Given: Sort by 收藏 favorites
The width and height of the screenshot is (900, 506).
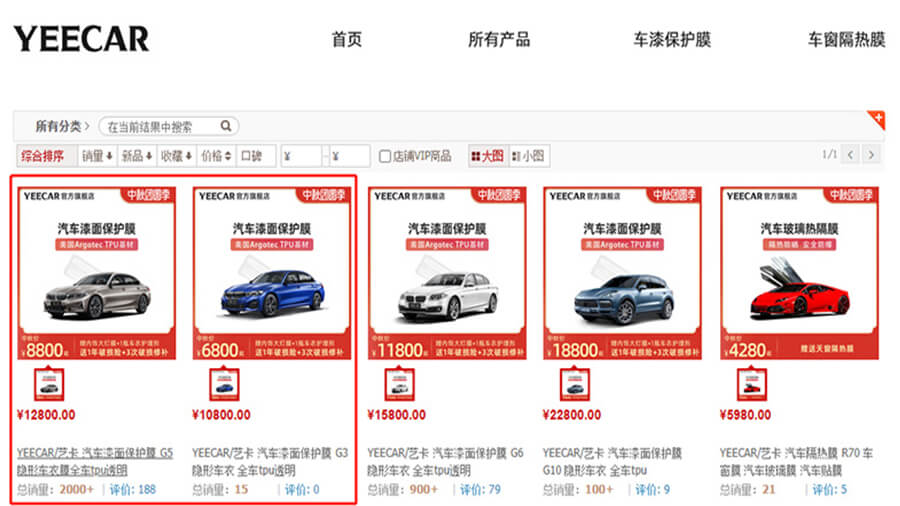Looking at the screenshot, I should pos(176,155).
